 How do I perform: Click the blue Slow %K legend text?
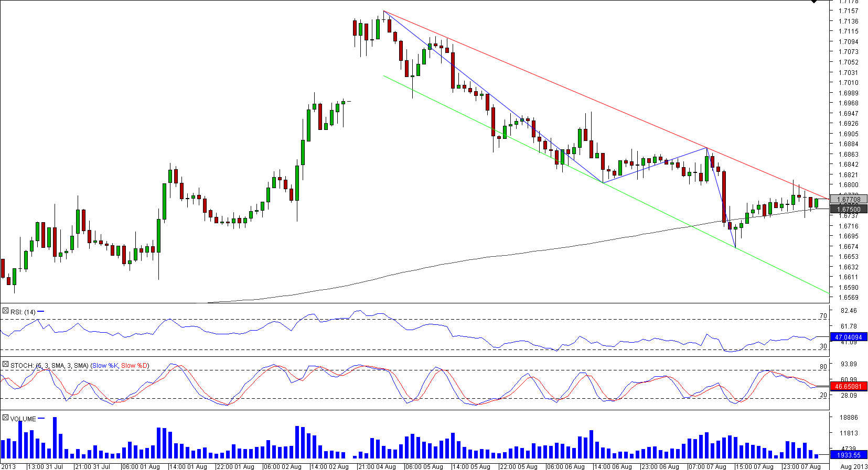105,366
